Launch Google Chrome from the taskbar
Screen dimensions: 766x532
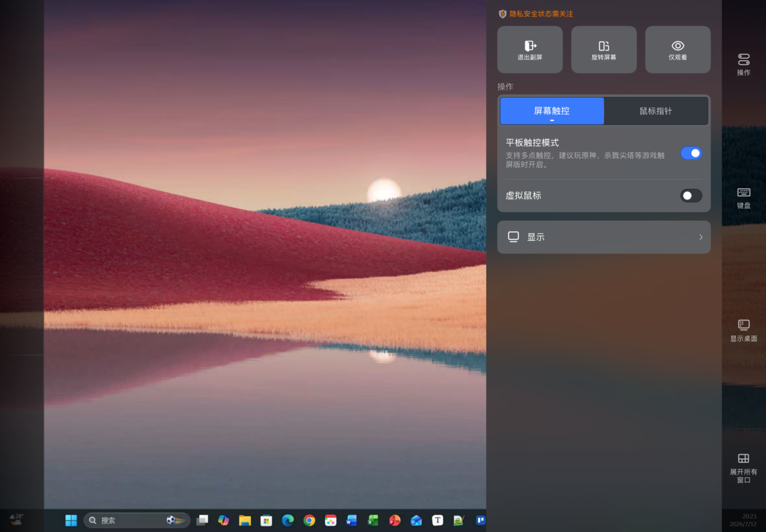coord(309,520)
